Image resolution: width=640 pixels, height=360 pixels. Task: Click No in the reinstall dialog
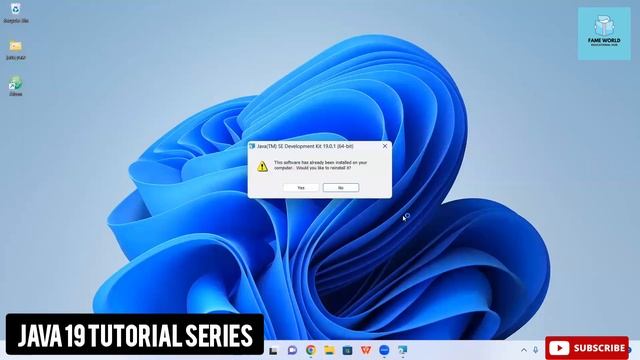pos(341,187)
